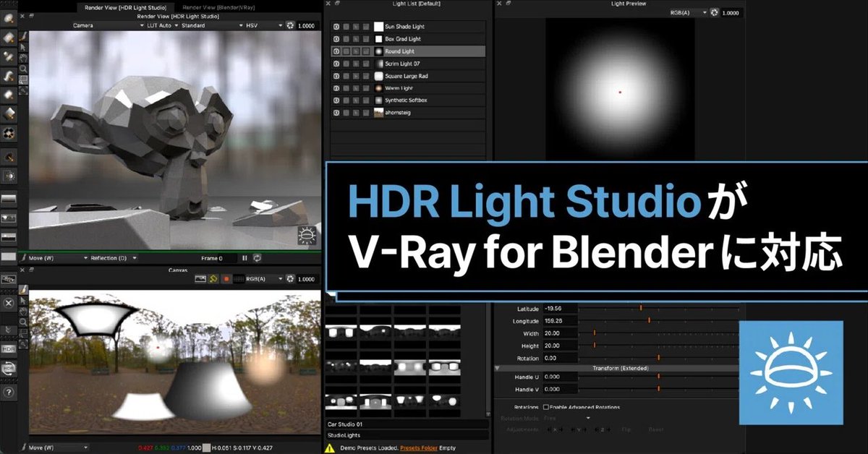Viewport: 868px width, 454px height.
Task: Click the Longitude slider track
Action: [x=658, y=320]
